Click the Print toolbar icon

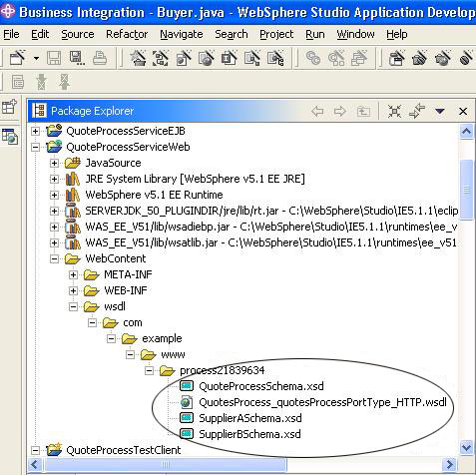(100, 58)
